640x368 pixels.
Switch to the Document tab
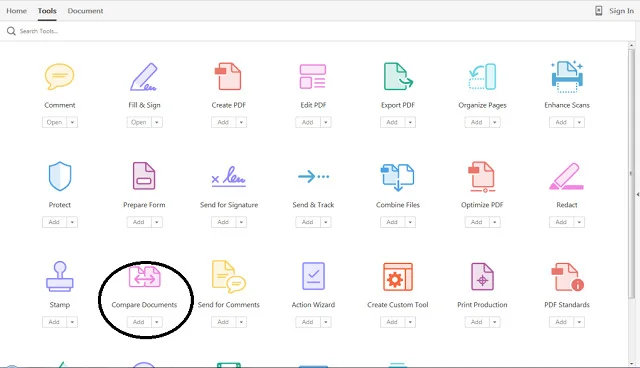point(85,11)
